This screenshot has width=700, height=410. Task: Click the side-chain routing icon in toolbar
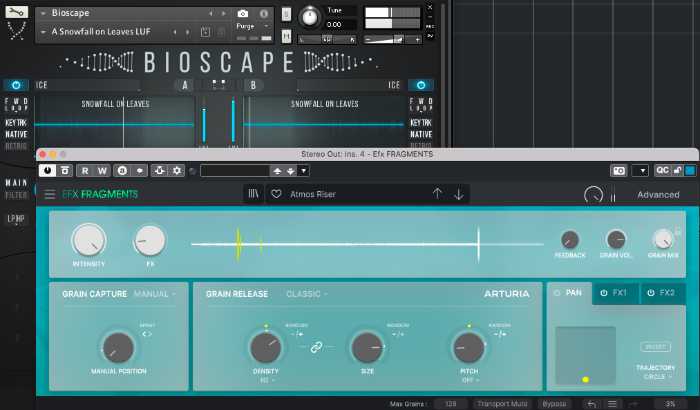coord(159,171)
